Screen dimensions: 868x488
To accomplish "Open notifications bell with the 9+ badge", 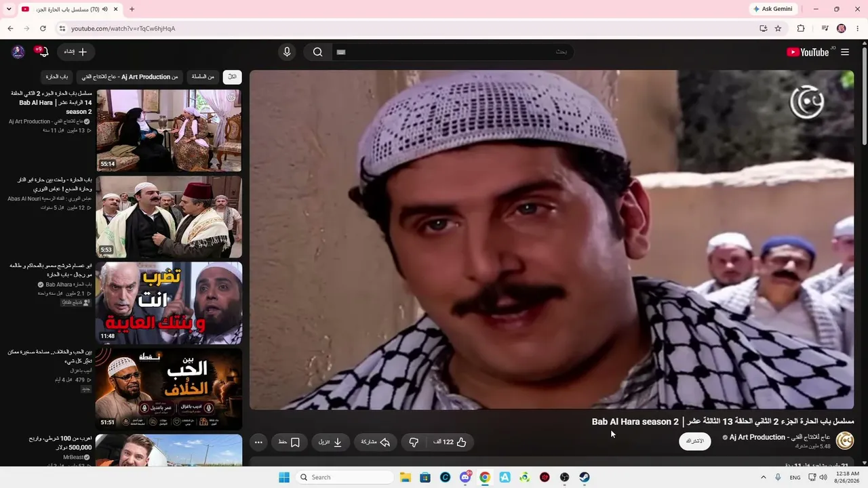I will point(42,52).
